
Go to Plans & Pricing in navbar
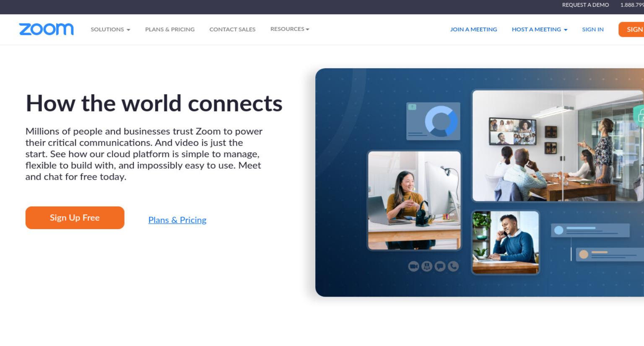point(170,29)
